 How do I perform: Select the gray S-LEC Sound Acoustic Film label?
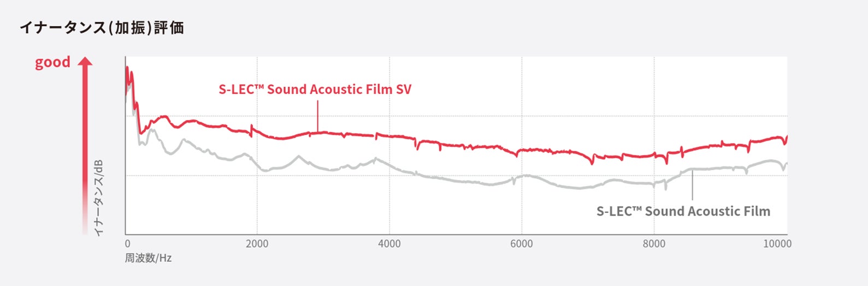[683, 211]
